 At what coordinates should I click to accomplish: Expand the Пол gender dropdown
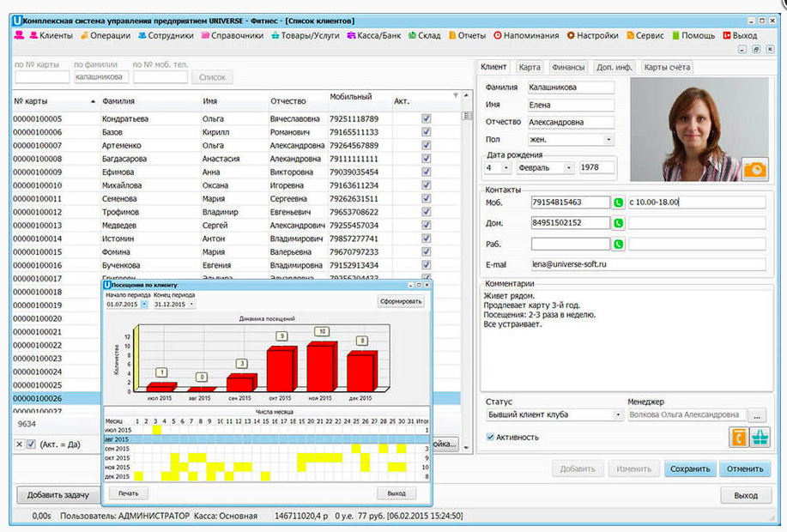point(608,139)
